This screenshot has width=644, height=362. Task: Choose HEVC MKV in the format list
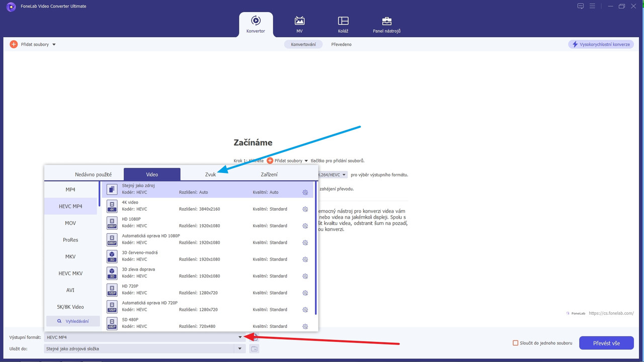point(70,273)
